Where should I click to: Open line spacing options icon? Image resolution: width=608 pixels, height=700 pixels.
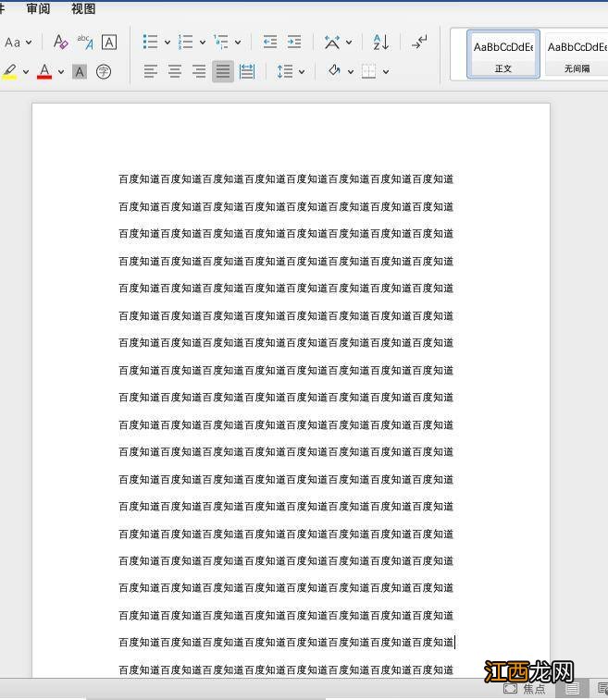click(285, 71)
